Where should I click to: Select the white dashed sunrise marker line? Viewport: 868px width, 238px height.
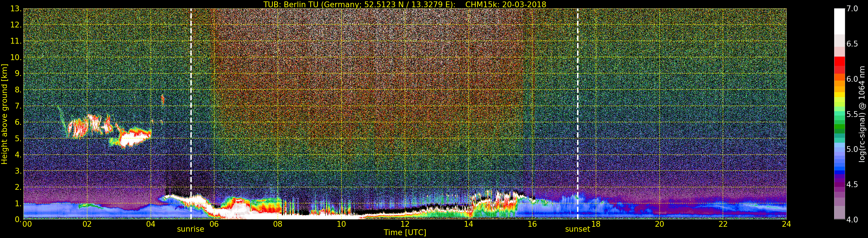(191, 114)
